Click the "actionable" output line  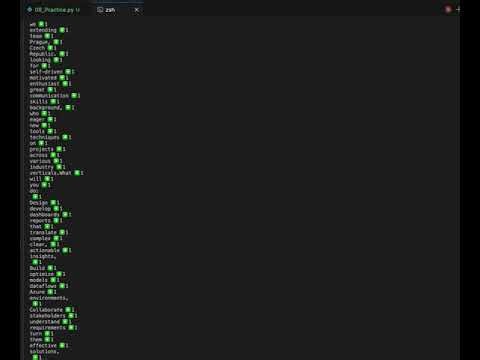tap(50, 250)
